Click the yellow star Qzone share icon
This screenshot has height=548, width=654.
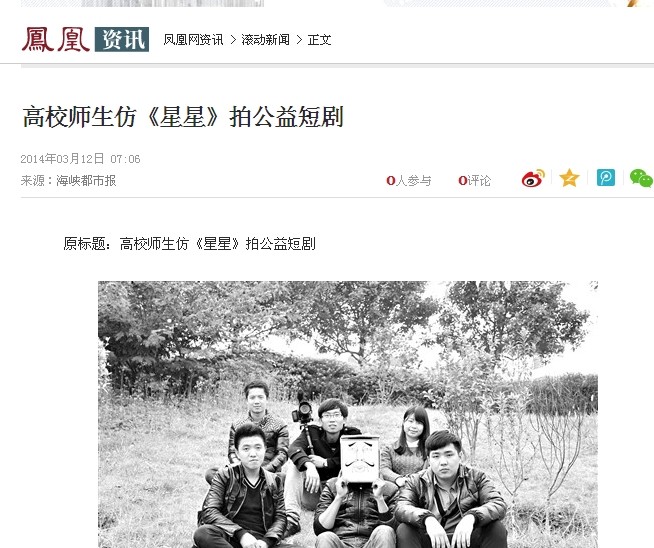tap(569, 178)
